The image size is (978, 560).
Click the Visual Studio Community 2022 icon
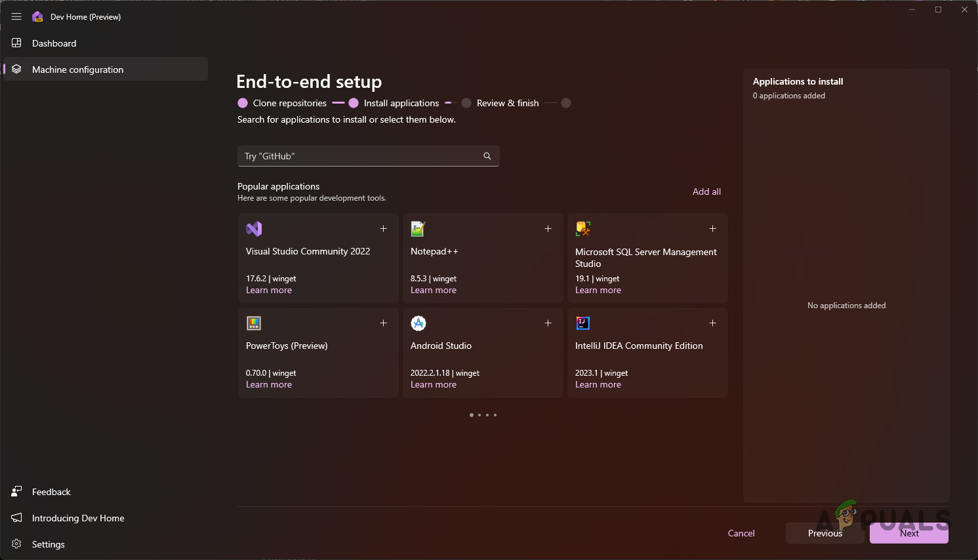[x=254, y=229]
